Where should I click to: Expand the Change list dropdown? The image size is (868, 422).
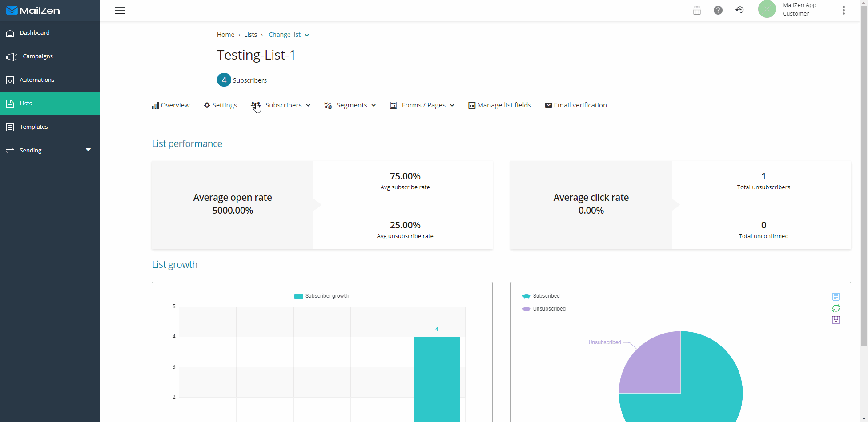click(289, 35)
